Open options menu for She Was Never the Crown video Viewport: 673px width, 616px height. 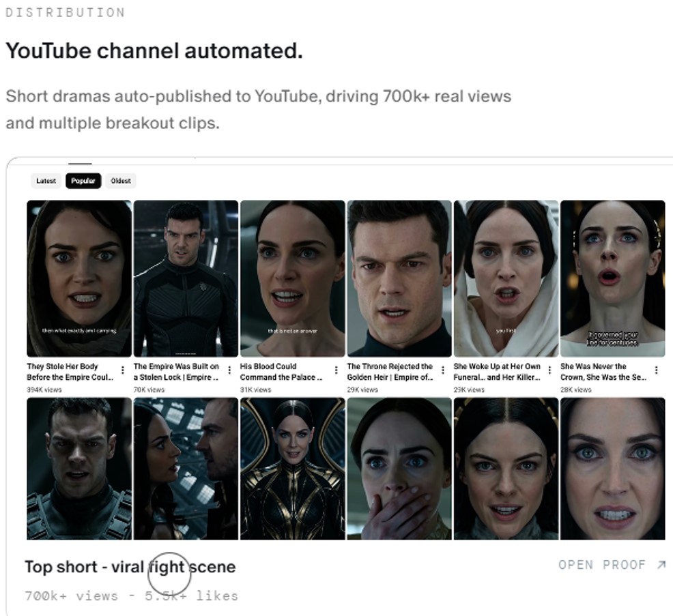(656, 369)
